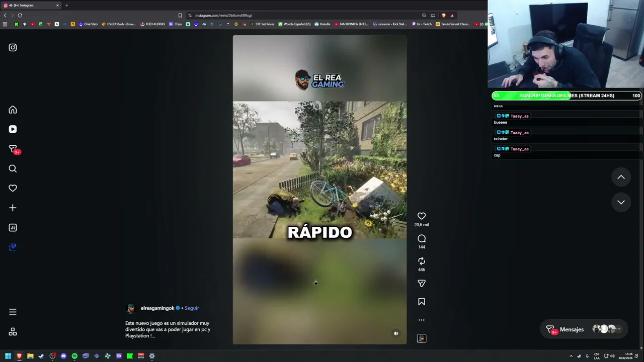
Task: Open the STC Set Prices bookmark
Action: tap(262, 24)
